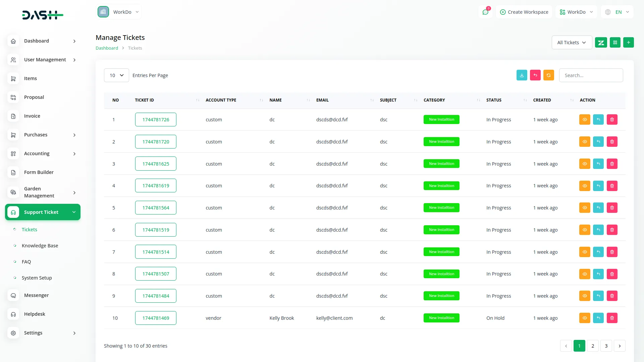Click the reply icon on ticket 1744781507
644x362 pixels.
(598, 274)
